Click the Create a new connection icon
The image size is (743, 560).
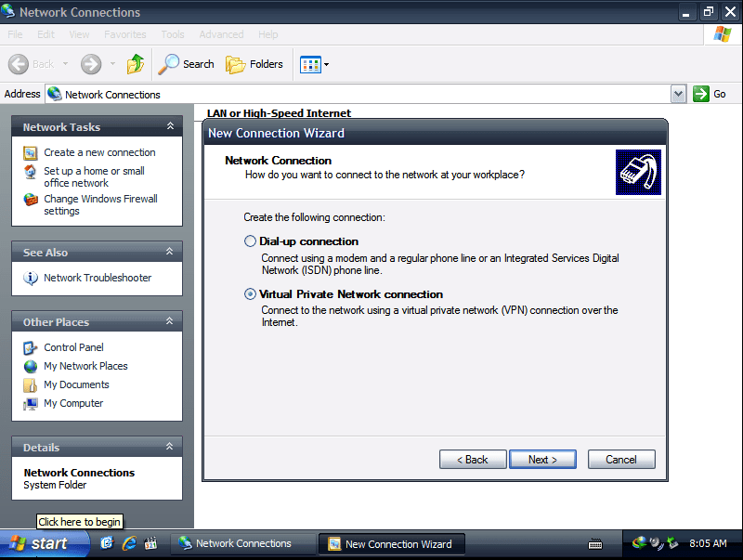pyautogui.click(x=31, y=153)
